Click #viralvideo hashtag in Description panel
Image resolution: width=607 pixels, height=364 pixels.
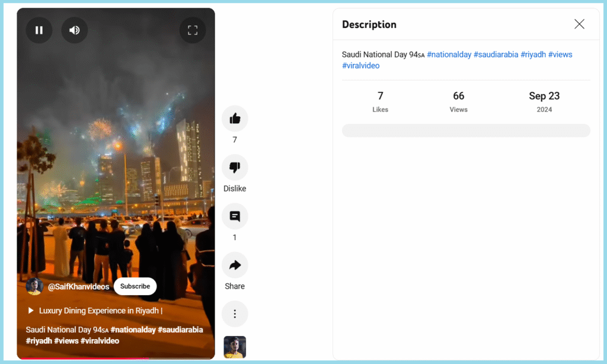[360, 66]
